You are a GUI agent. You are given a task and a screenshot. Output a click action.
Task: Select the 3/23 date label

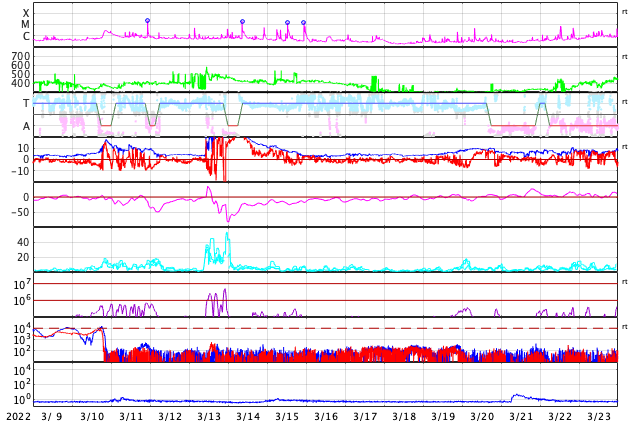pos(599,417)
